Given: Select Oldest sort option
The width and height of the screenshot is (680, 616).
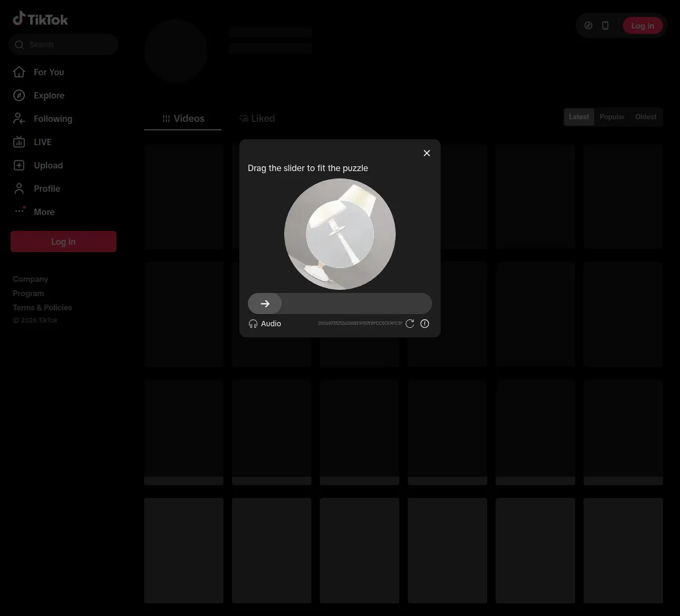Looking at the screenshot, I should [646, 117].
